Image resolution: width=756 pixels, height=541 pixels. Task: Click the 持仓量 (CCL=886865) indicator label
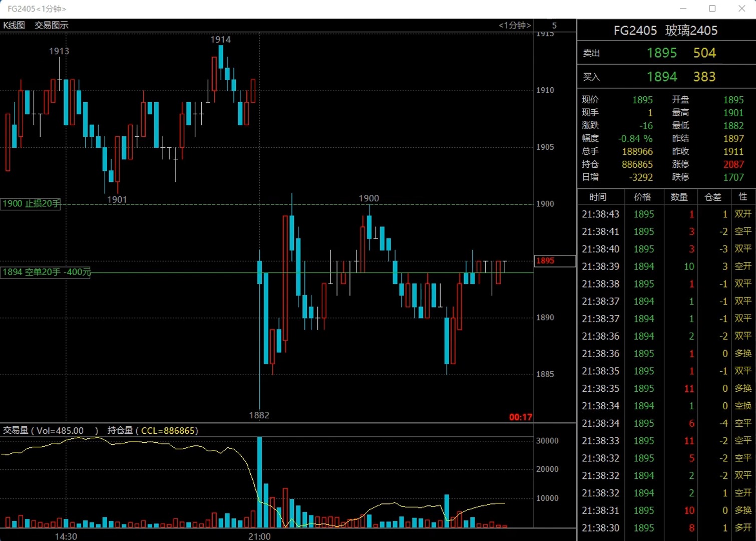153,430
